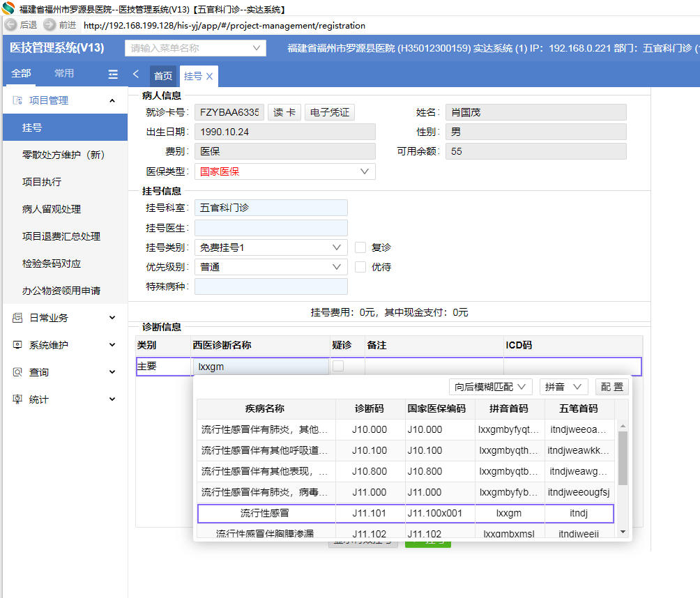
Task: Click the left tab scroll arrow
Action: point(136,75)
